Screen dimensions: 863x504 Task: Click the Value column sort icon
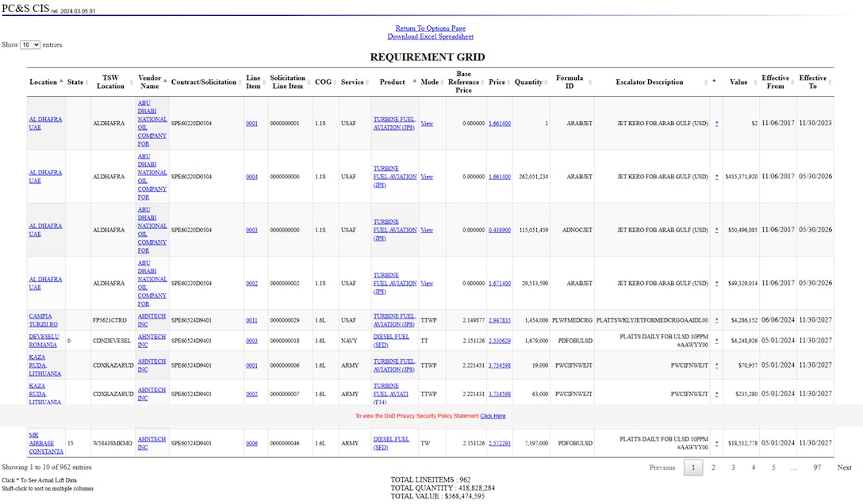(x=755, y=82)
